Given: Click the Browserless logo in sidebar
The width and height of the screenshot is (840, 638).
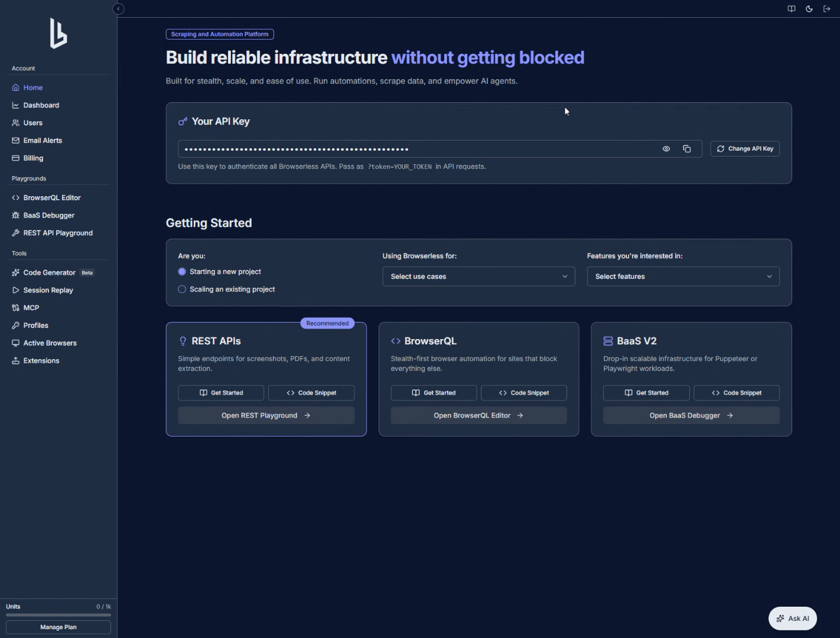Looking at the screenshot, I should pyautogui.click(x=58, y=33).
